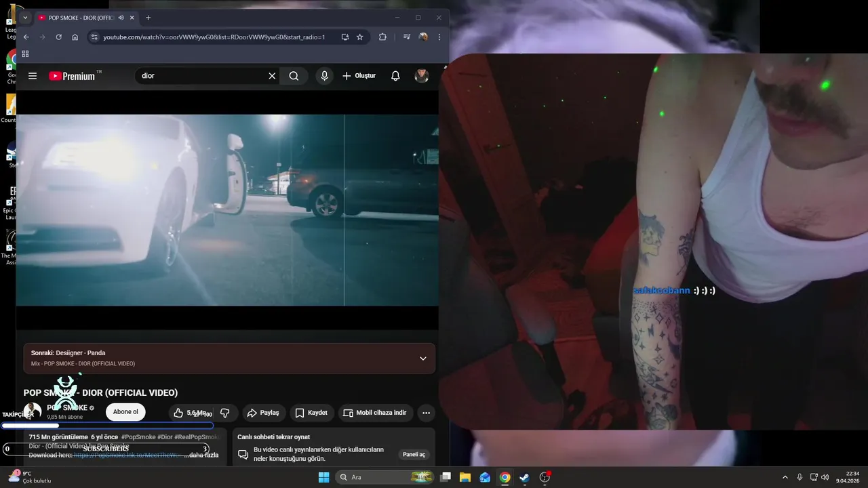Open Task View on taskbar

click(x=446, y=477)
